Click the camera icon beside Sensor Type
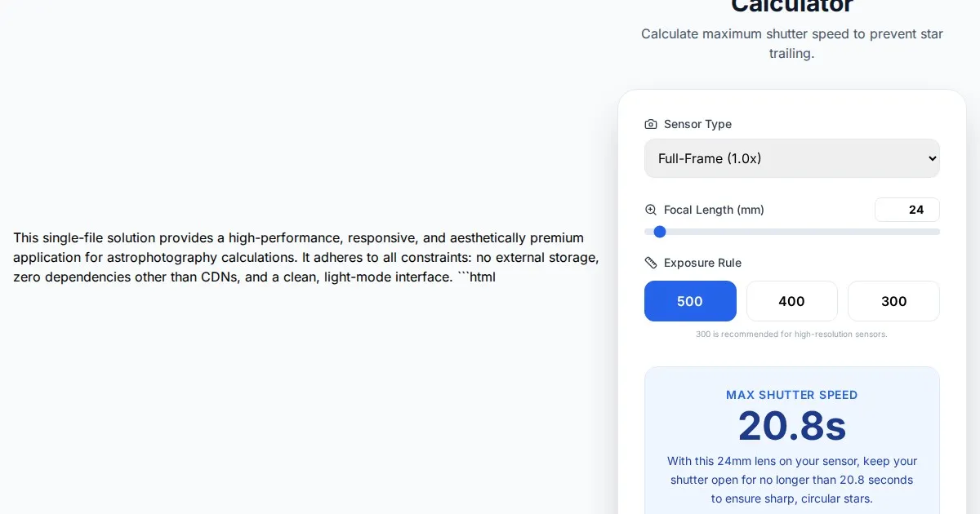 651,124
